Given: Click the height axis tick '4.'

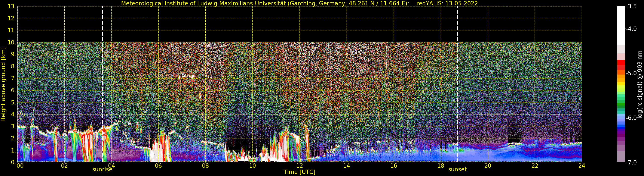Looking at the screenshot, I should pos(13,114).
